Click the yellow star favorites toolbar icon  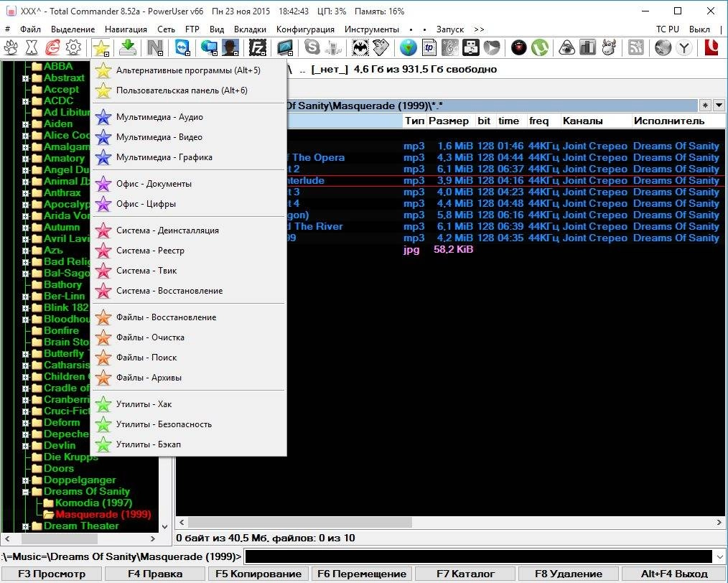pyautogui.click(x=101, y=47)
